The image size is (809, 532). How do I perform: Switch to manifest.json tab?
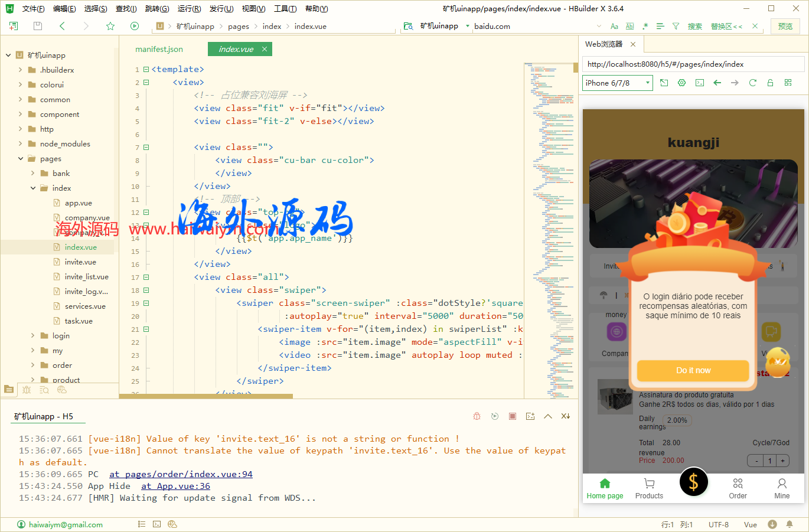[x=159, y=49]
